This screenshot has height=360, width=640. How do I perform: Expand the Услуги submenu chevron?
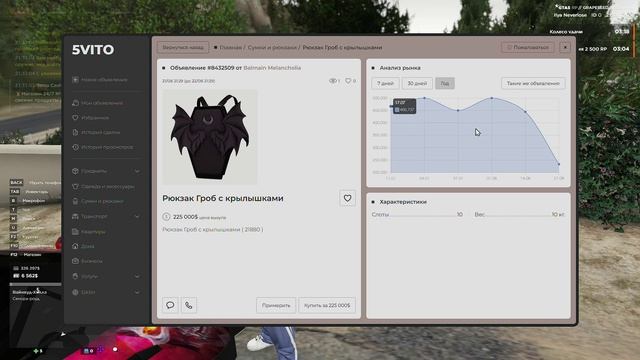(137, 276)
